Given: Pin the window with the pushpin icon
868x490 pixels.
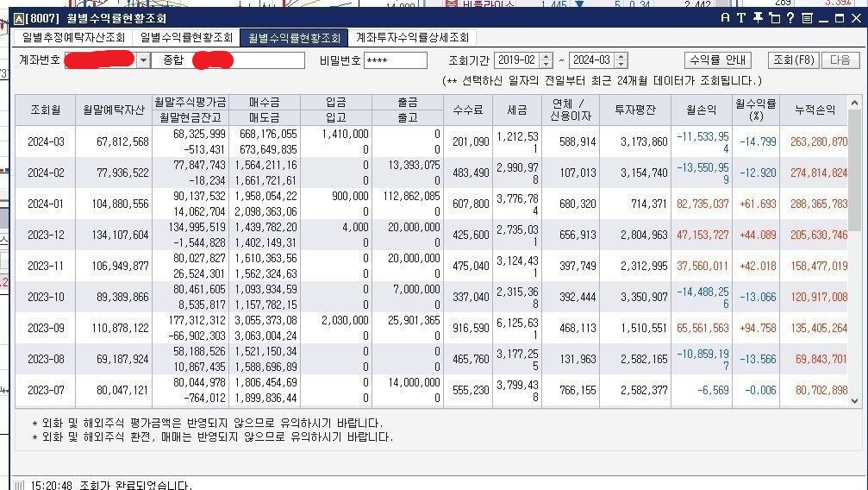Looking at the screenshot, I should click(x=758, y=18).
